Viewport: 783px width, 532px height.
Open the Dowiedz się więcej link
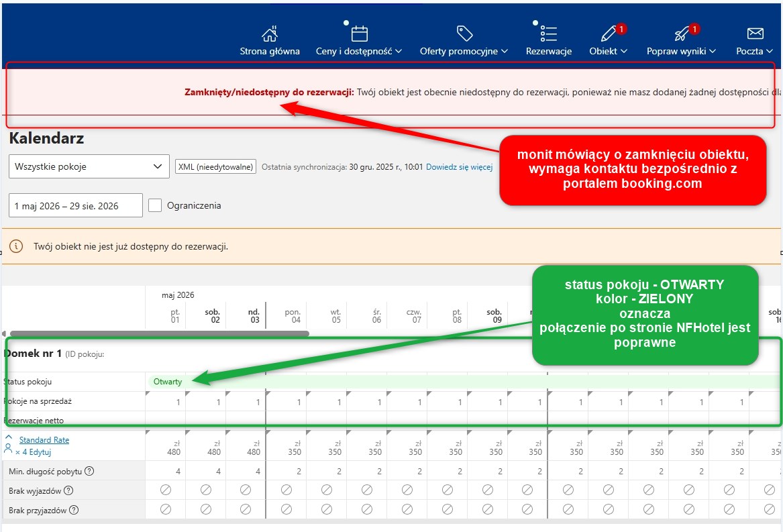click(x=459, y=167)
